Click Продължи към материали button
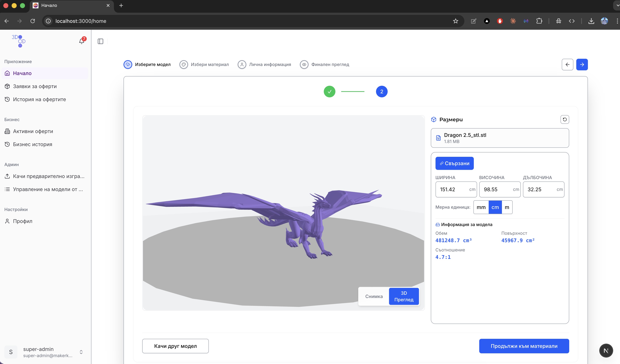Viewport: 620px width, 364px height. click(x=524, y=346)
